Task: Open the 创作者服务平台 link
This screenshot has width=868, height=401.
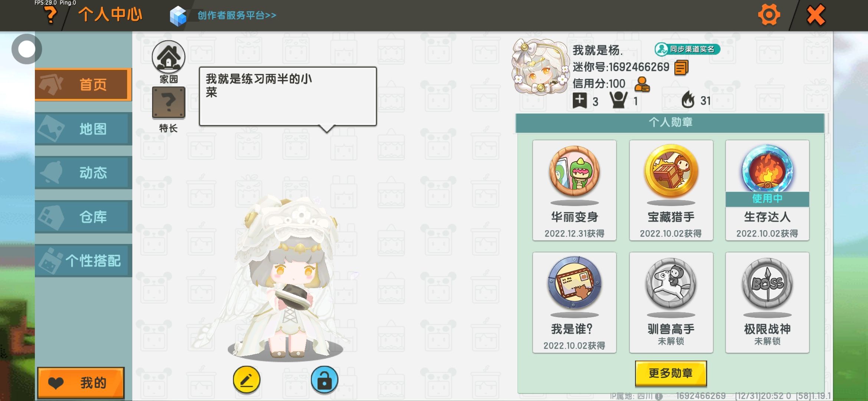Action: [237, 15]
